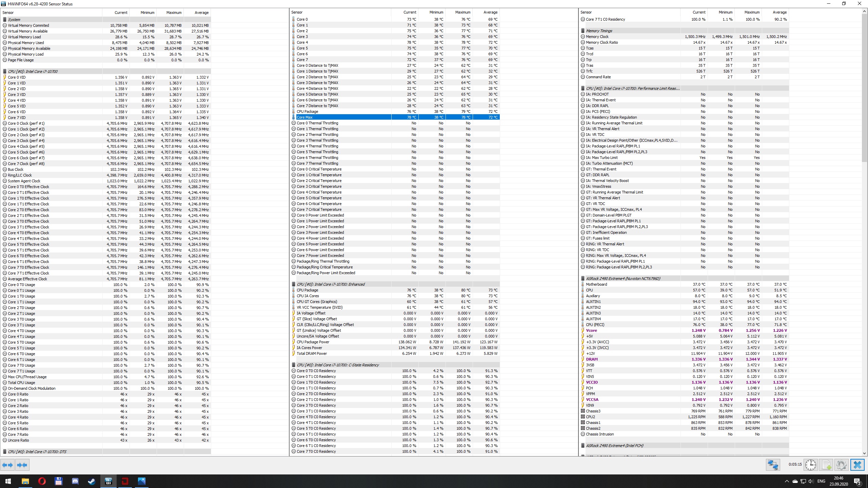Select the CPU Package Power row
The width and height of the screenshot is (868, 488).
(313, 342)
